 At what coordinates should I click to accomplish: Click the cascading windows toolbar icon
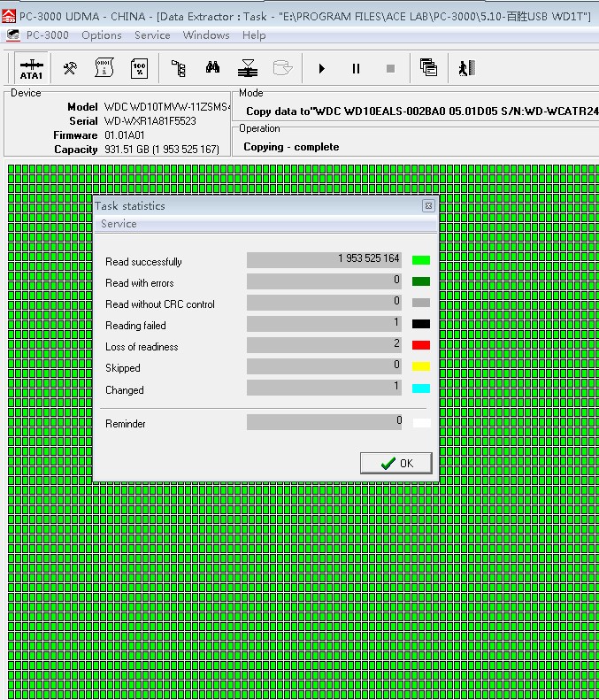(428, 68)
